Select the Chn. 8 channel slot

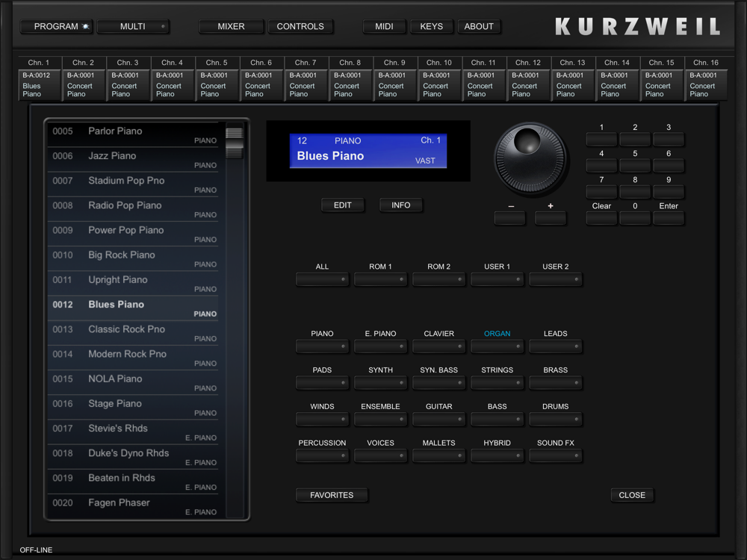click(x=351, y=85)
